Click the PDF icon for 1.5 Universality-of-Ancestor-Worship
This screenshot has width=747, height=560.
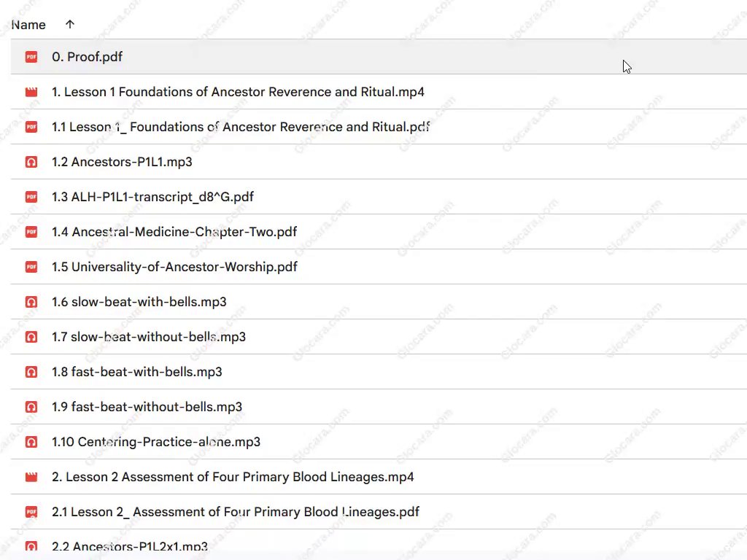pos(31,267)
